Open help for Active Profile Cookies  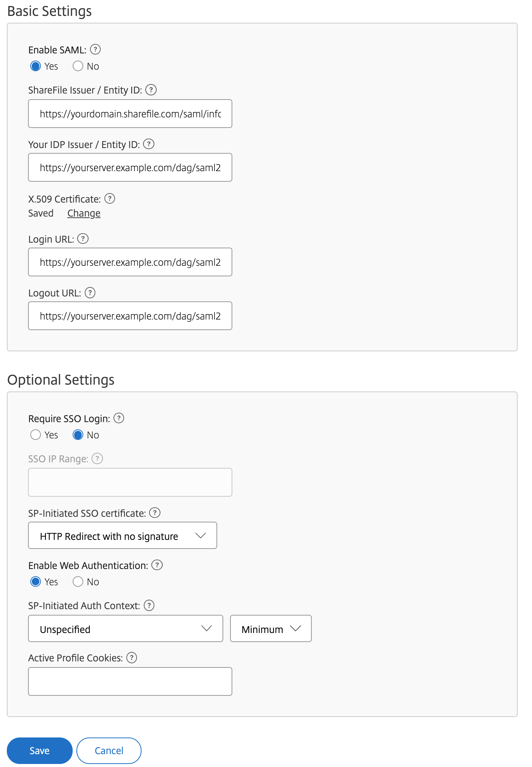pos(132,658)
